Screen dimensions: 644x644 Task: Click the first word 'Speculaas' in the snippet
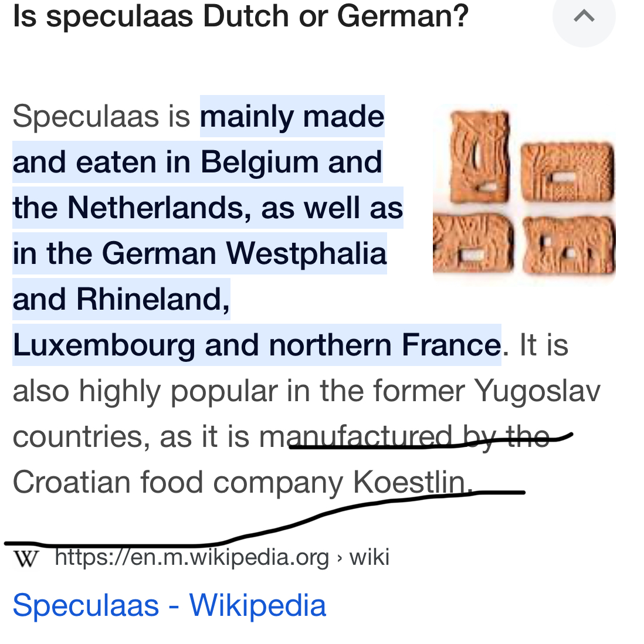[86, 117]
